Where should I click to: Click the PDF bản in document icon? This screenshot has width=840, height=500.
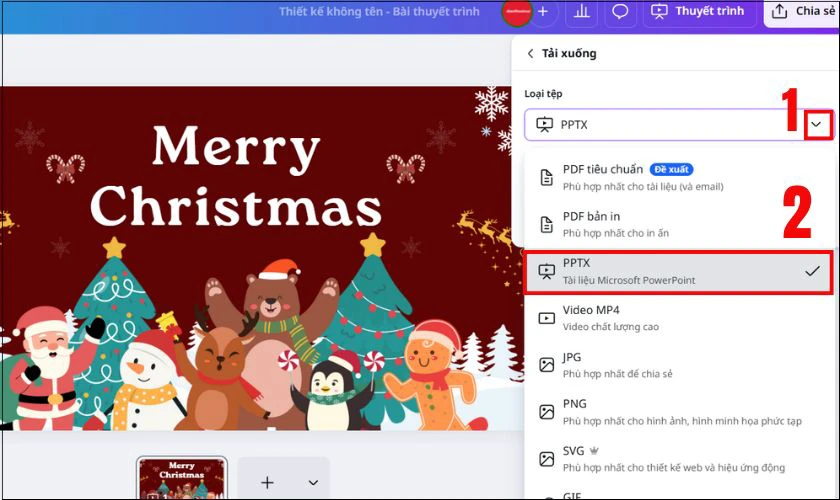tap(546, 225)
